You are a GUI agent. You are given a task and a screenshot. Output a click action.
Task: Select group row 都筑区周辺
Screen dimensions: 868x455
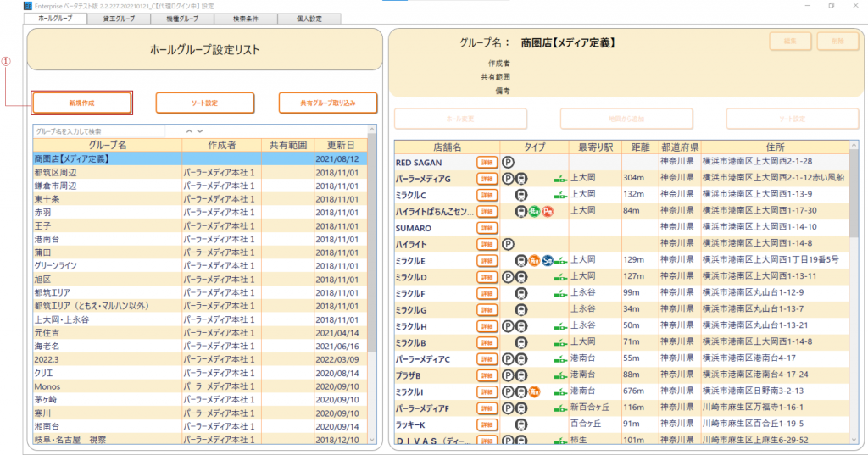200,172
